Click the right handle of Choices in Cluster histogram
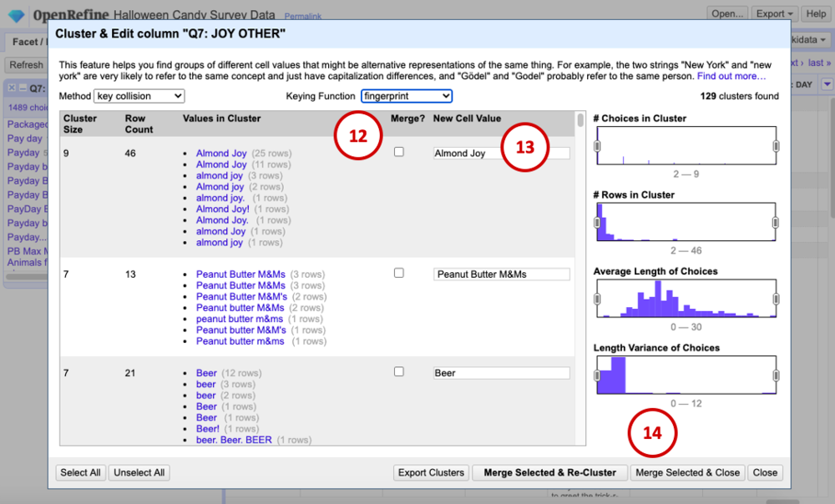835x504 pixels. pos(776,146)
